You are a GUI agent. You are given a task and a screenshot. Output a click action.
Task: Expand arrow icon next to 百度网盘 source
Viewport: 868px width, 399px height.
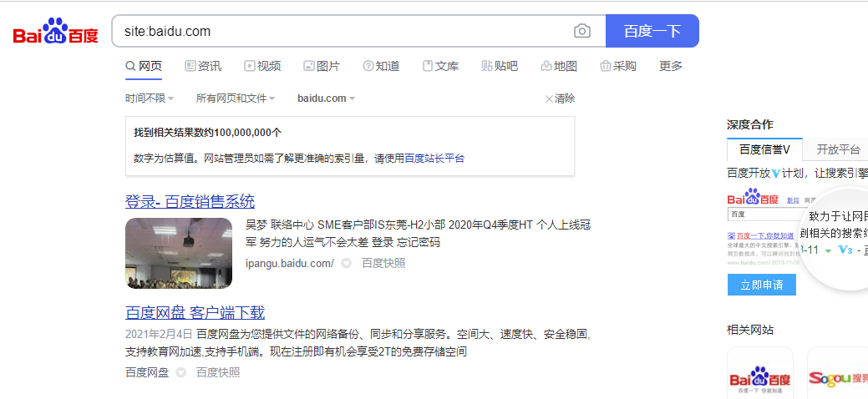[181, 372]
